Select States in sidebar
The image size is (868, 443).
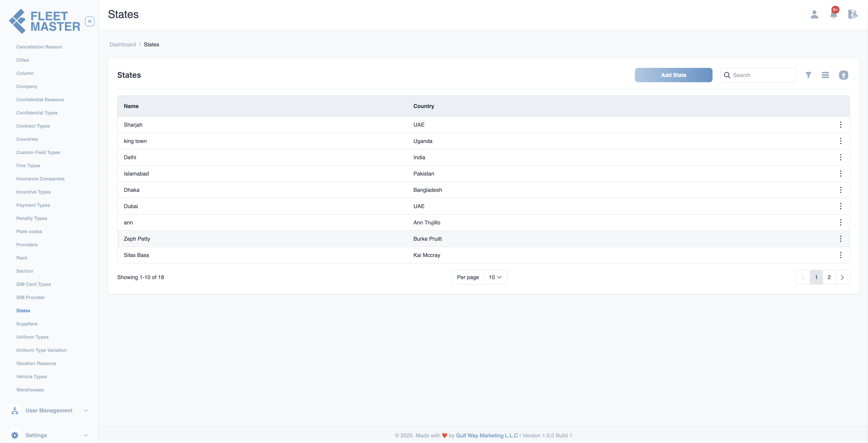click(23, 311)
